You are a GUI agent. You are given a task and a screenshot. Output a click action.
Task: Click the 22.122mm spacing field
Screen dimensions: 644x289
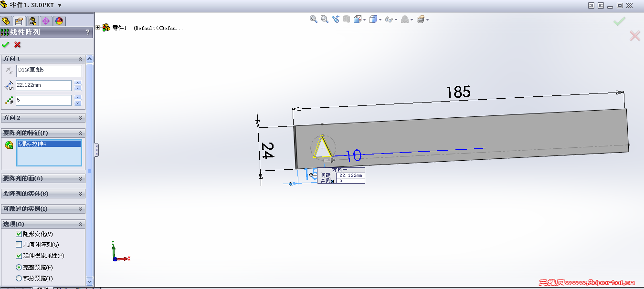click(44, 85)
